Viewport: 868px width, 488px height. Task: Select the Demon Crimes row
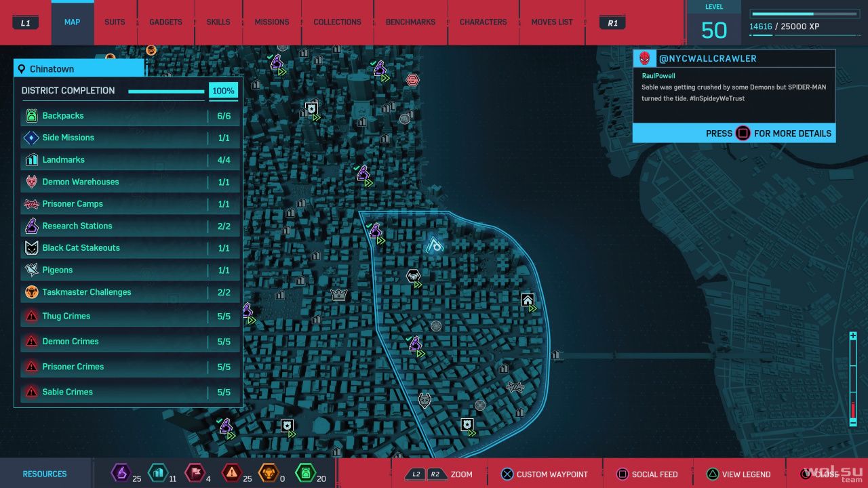click(x=130, y=342)
